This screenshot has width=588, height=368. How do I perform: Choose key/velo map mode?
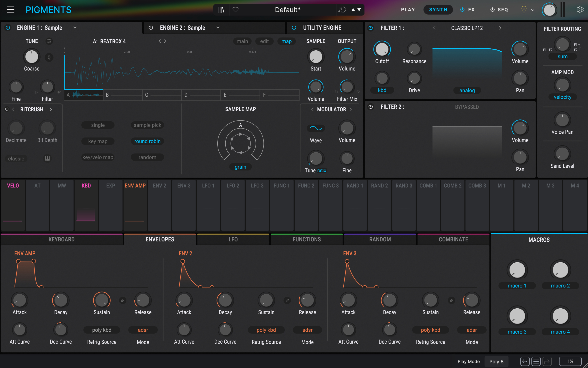pyautogui.click(x=98, y=157)
